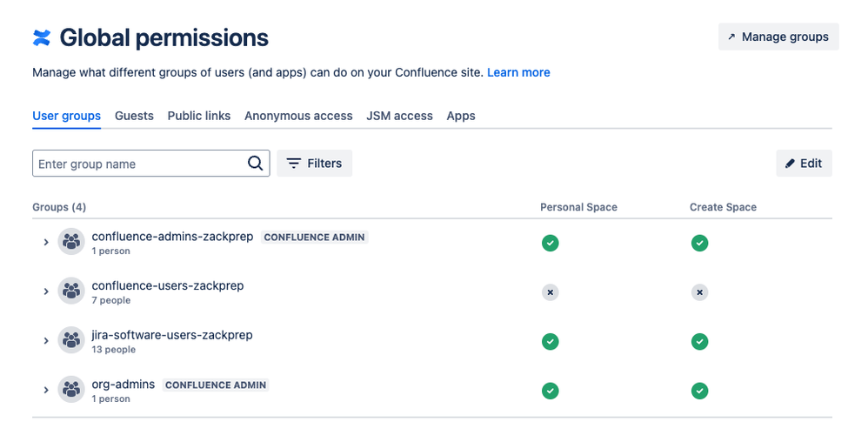Click Create Space checkmark for jira-software-users-zackprep

[700, 341]
